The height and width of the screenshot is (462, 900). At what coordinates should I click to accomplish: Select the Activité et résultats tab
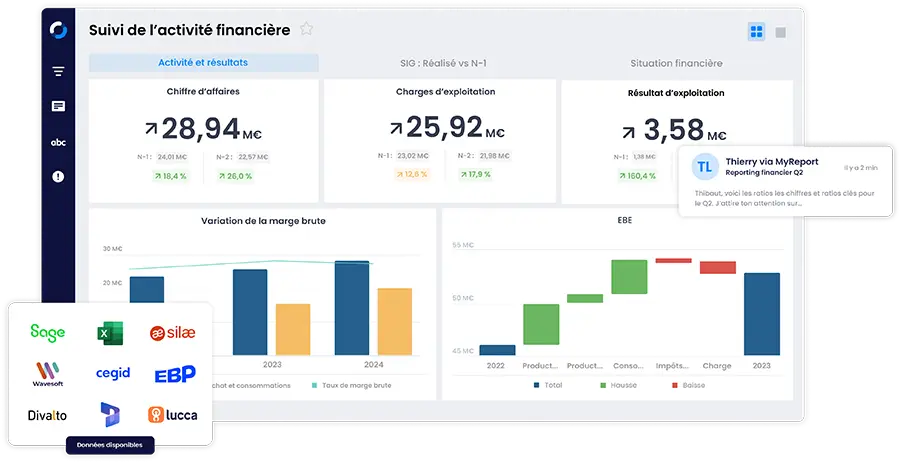(x=203, y=63)
